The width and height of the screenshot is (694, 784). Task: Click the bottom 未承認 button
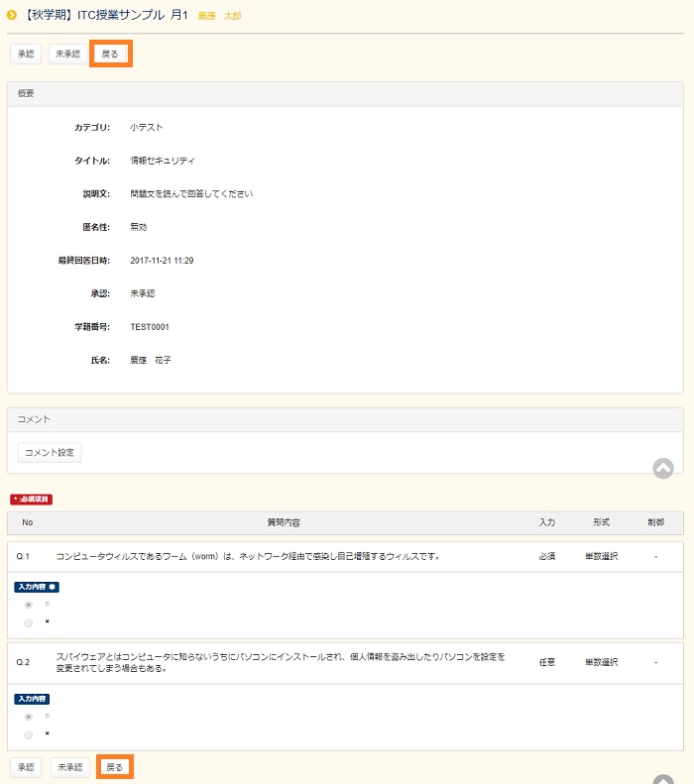click(69, 767)
